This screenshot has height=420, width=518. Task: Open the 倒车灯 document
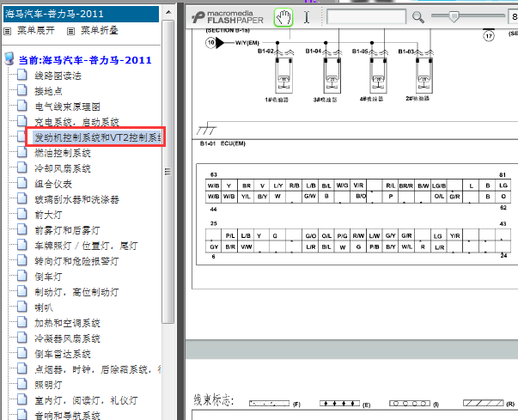tap(48, 277)
